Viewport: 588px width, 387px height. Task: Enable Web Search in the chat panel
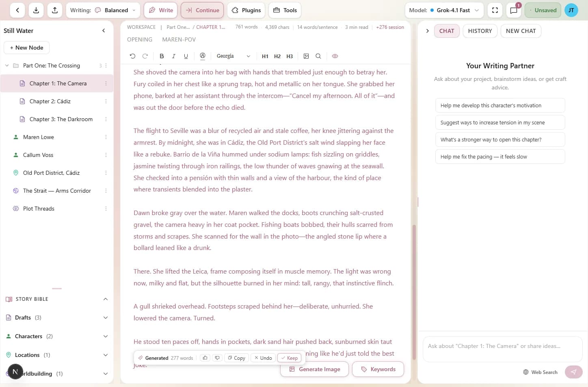point(540,372)
